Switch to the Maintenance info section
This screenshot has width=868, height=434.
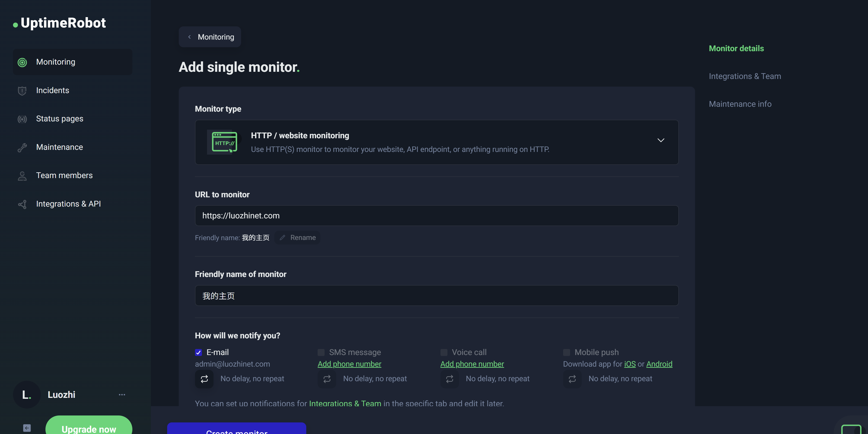pyautogui.click(x=740, y=104)
